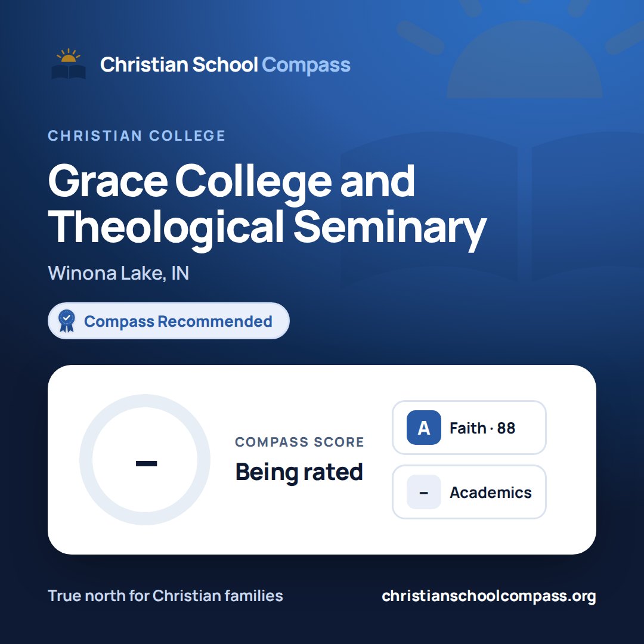Click the circular compass score ring
The height and width of the screenshot is (644, 644).
(x=145, y=460)
